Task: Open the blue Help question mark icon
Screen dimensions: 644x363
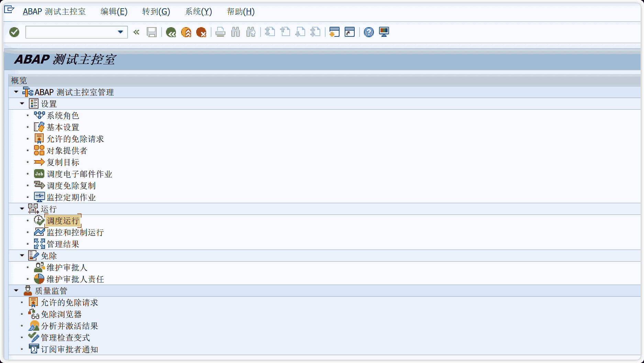Action: click(369, 32)
